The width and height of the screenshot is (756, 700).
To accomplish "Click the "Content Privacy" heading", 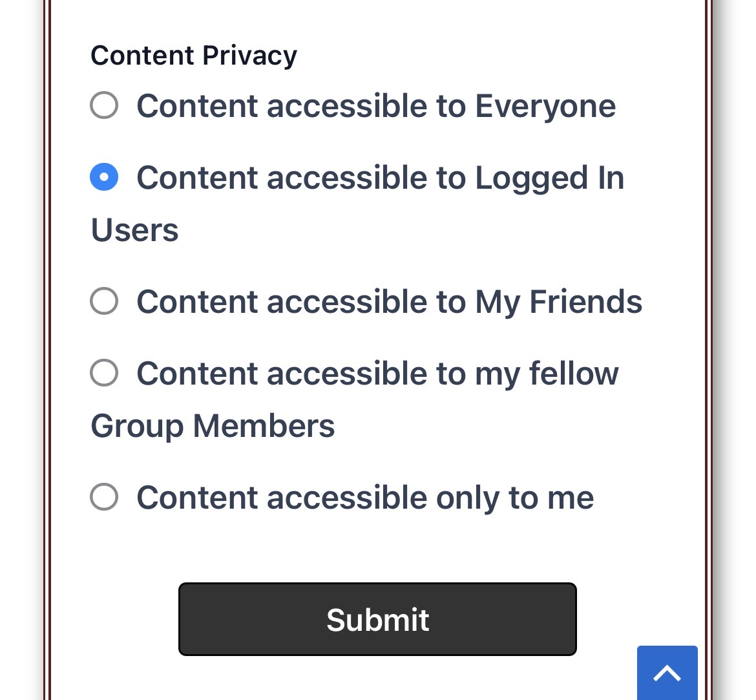I will [x=194, y=56].
